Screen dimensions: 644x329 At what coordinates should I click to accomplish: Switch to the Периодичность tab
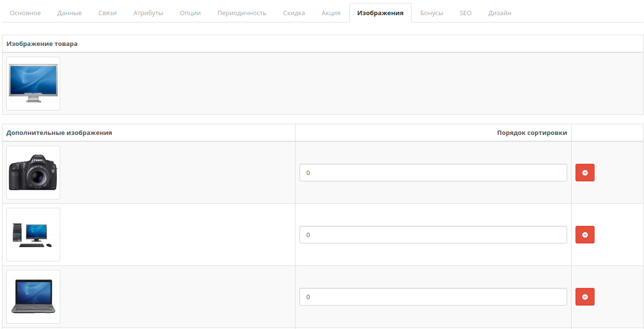pyautogui.click(x=242, y=13)
